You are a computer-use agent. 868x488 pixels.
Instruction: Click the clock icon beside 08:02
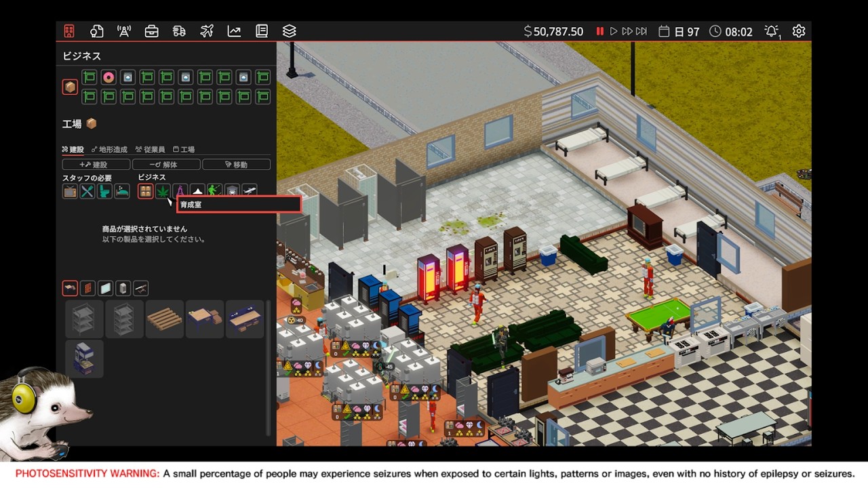pos(715,31)
